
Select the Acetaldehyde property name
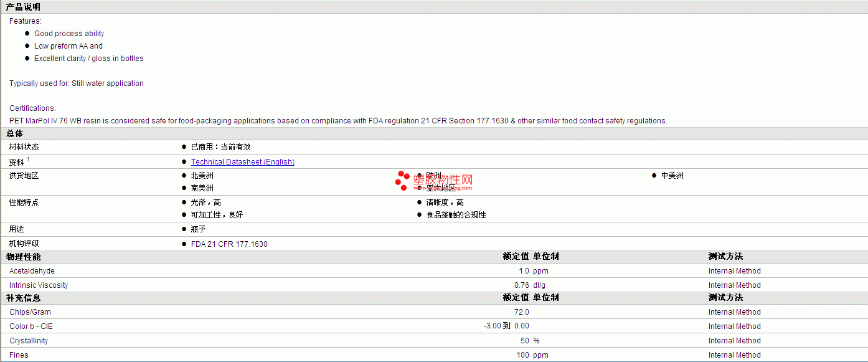32,271
